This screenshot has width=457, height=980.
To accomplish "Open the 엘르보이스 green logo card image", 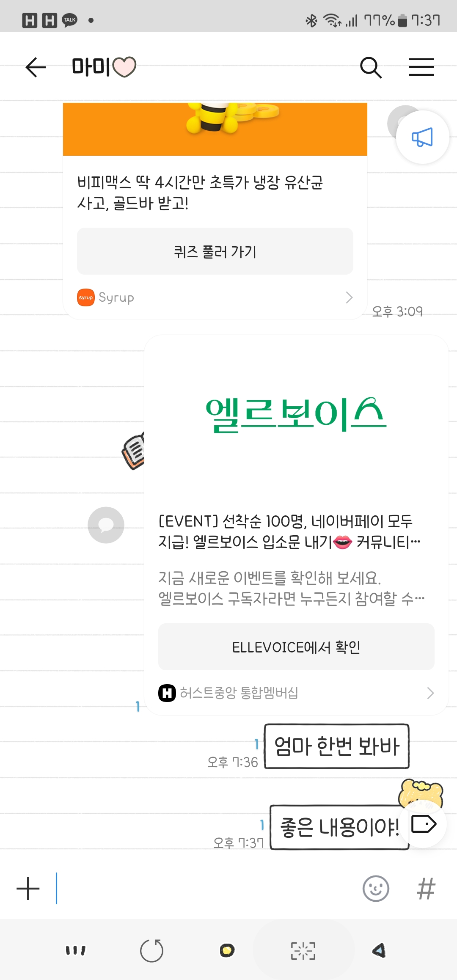I will [296, 415].
